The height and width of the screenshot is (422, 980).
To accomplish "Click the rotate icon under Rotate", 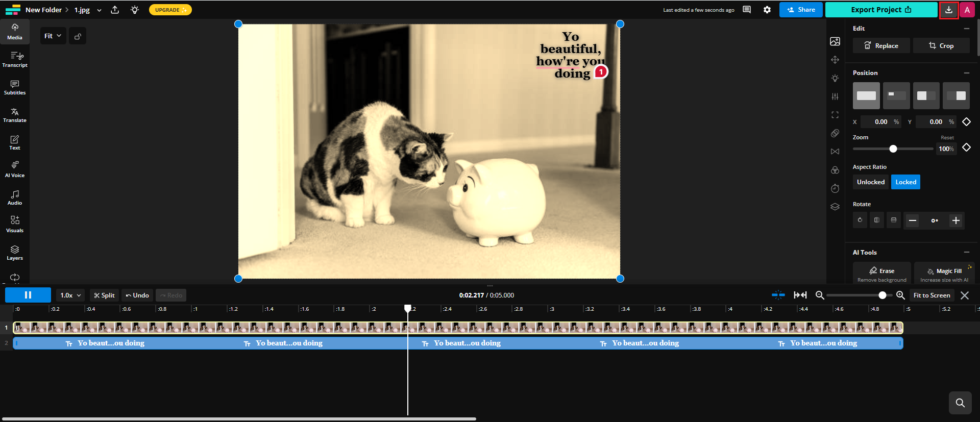I will pos(860,220).
